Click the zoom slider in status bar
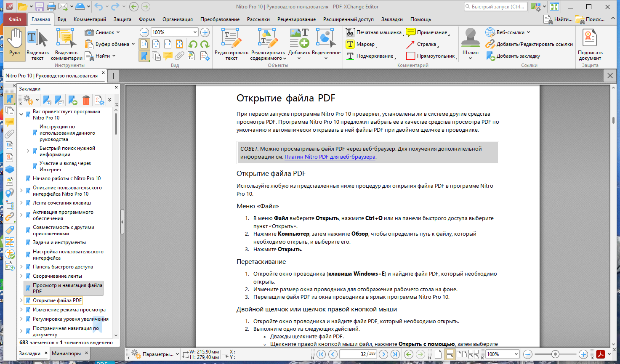 (555, 354)
